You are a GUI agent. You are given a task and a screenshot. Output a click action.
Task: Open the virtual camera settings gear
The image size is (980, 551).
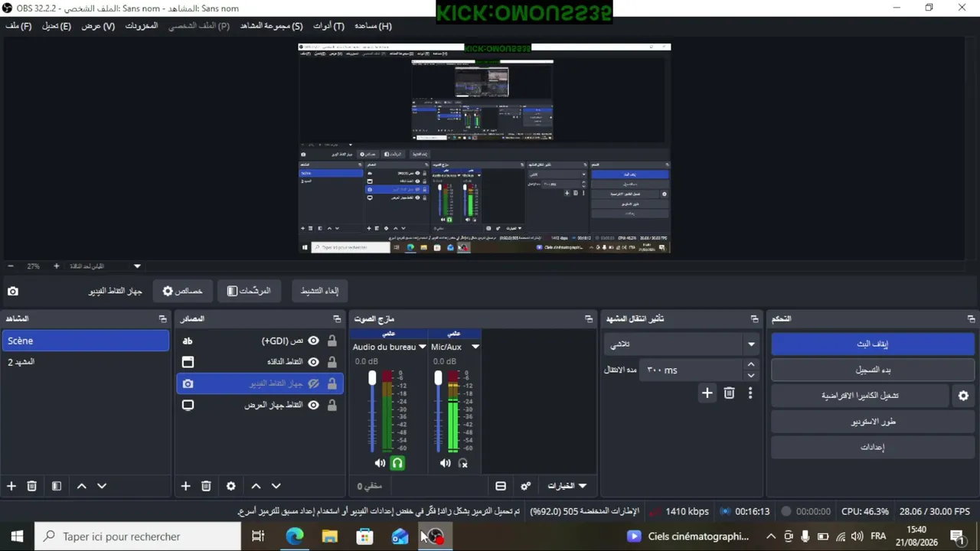click(x=964, y=396)
